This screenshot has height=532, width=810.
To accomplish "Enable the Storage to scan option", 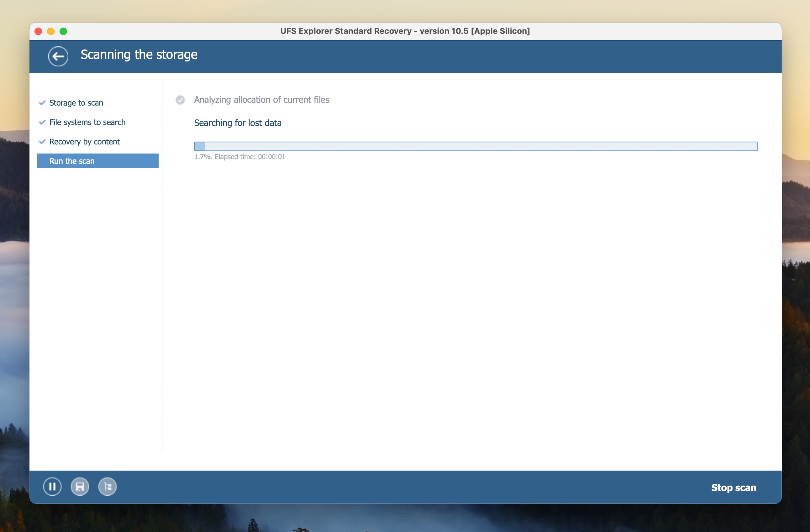I will (x=76, y=103).
